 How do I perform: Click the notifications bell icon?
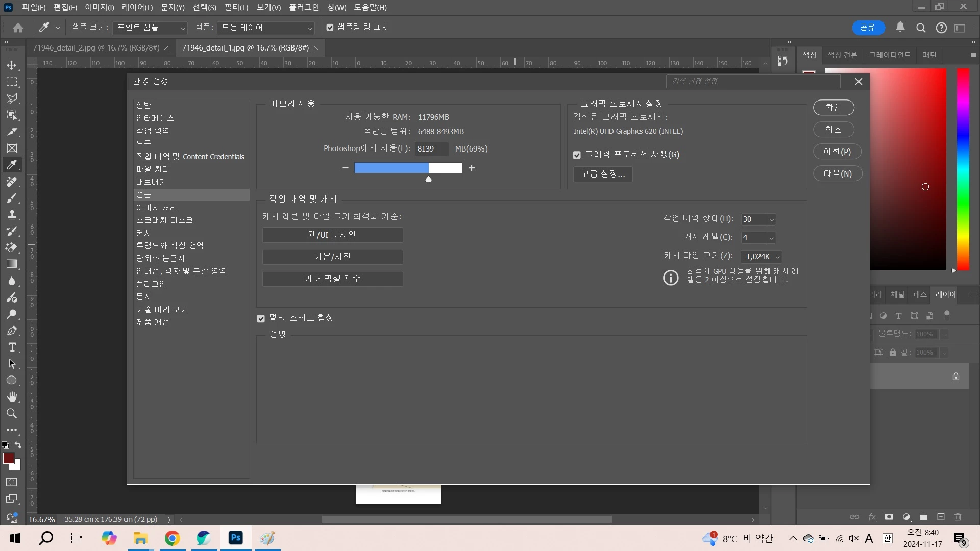[900, 28]
